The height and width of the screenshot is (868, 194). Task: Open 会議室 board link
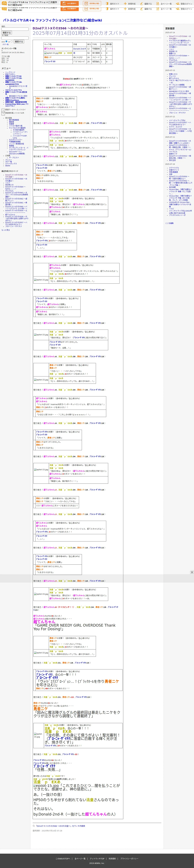pos(12,124)
